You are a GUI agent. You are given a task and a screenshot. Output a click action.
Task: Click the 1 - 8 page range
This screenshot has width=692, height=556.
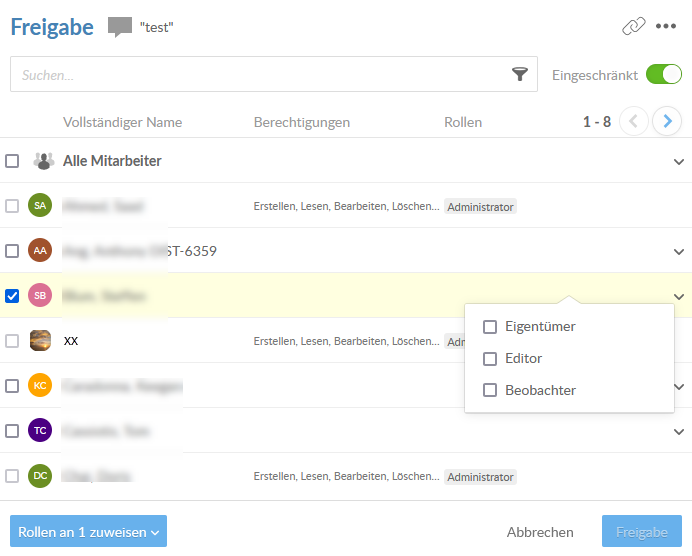[x=597, y=121]
